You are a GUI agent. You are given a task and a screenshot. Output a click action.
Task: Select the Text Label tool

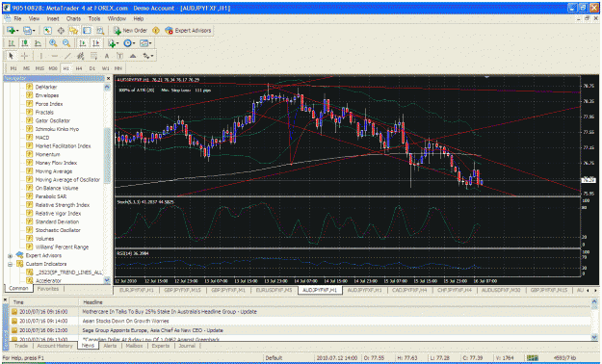(x=119, y=56)
